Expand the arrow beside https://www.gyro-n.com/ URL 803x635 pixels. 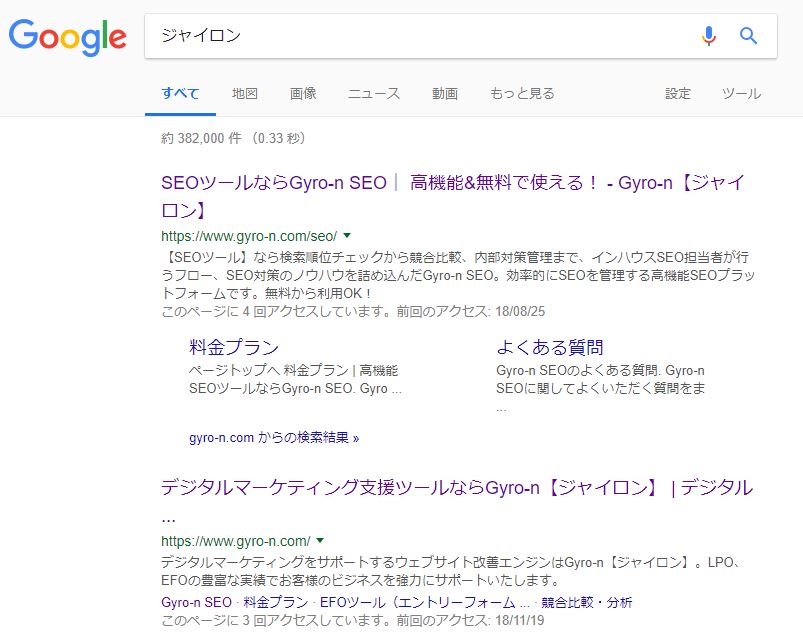tap(320, 541)
